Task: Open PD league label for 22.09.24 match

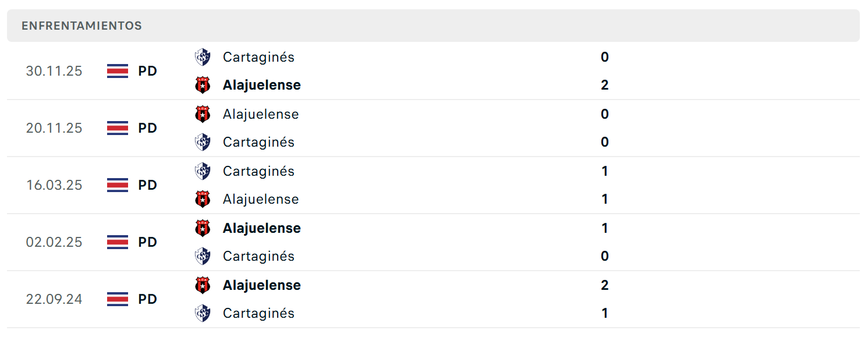Action: pos(148,299)
